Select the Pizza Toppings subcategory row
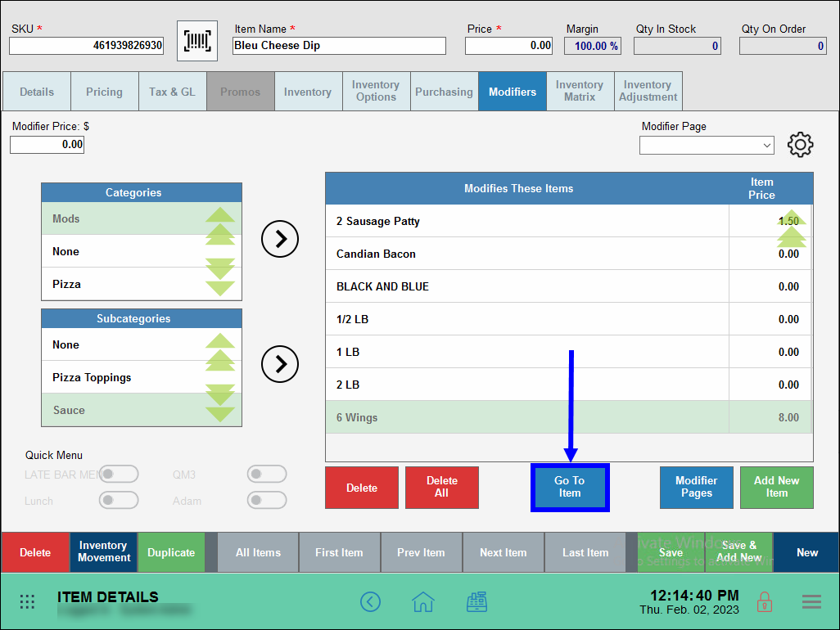The height and width of the screenshot is (630, 840). click(x=142, y=377)
